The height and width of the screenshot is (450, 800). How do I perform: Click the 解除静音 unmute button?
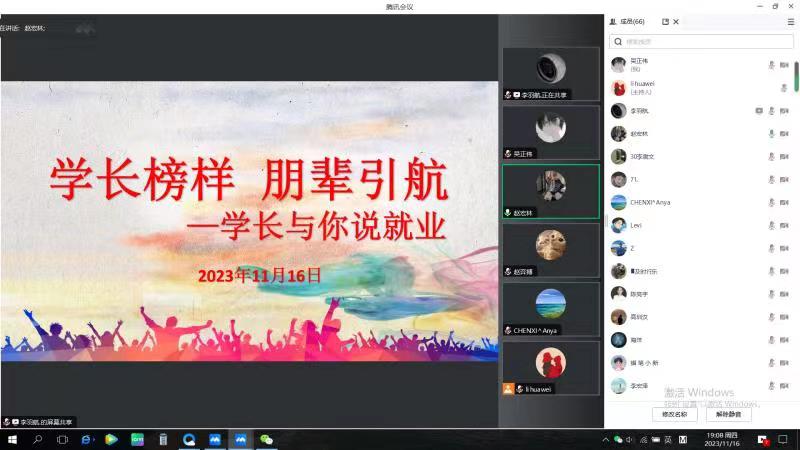(x=728, y=413)
